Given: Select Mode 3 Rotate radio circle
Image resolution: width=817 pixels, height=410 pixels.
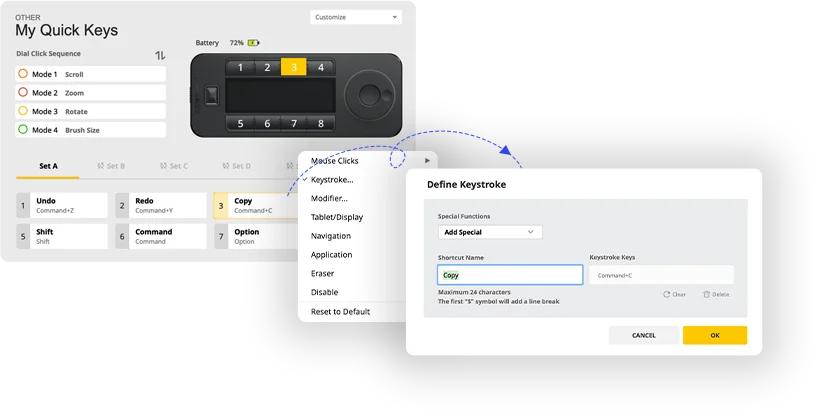Looking at the screenshot, I should tap(23, 111).
